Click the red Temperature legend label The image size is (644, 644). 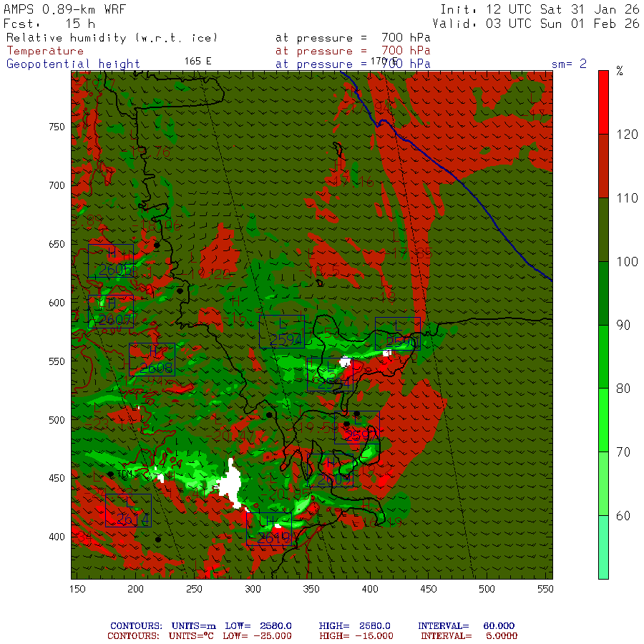[45, 51]
